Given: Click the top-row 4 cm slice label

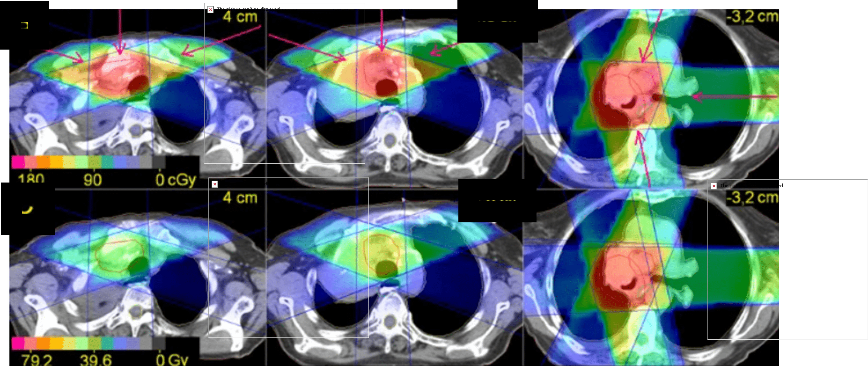Looking at the screenshot, I should coord(240,17).
